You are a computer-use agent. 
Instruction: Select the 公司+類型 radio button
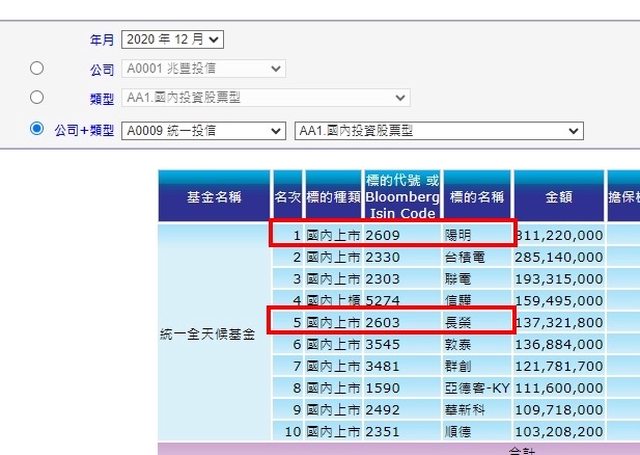click(x=37, y=129)
